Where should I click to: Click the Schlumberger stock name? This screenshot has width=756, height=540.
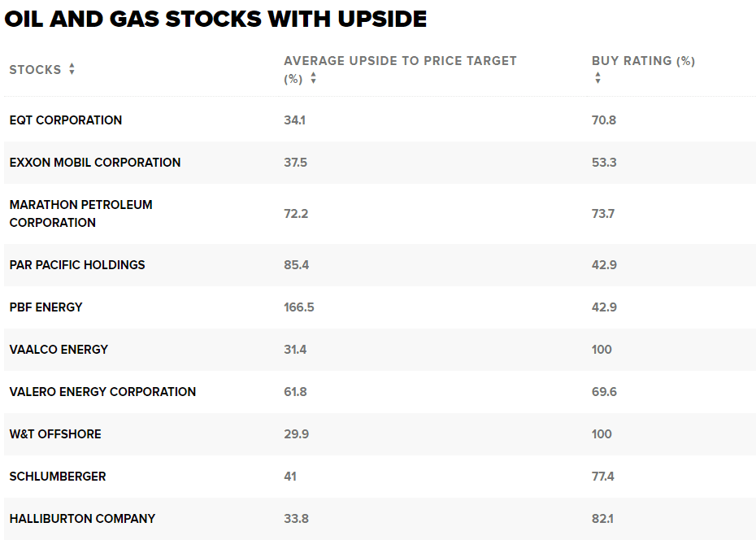coord(58,477)
